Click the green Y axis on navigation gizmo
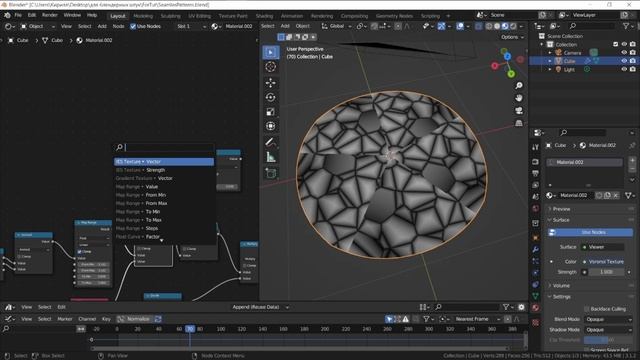The image size is (640, 360). click(511, 74)
